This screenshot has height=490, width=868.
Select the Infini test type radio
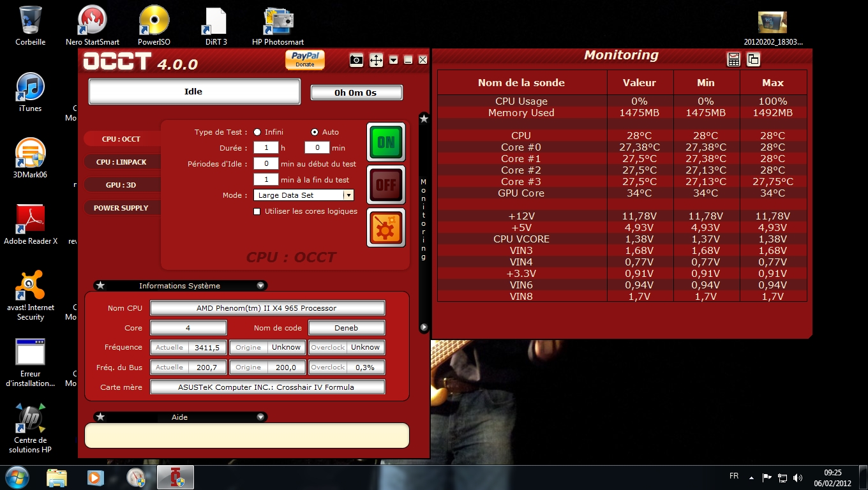(257, 132)
